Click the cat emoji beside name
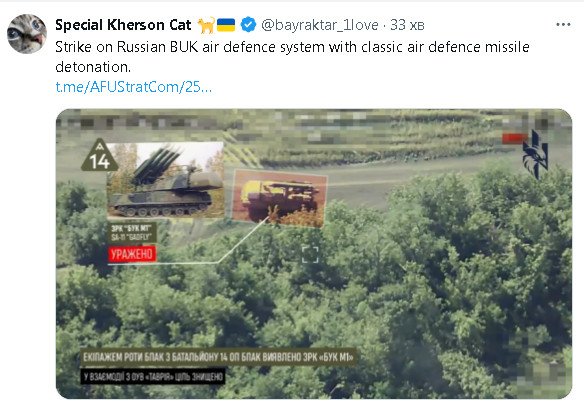This screenshot has width=584, height=407. pos(206,25)
